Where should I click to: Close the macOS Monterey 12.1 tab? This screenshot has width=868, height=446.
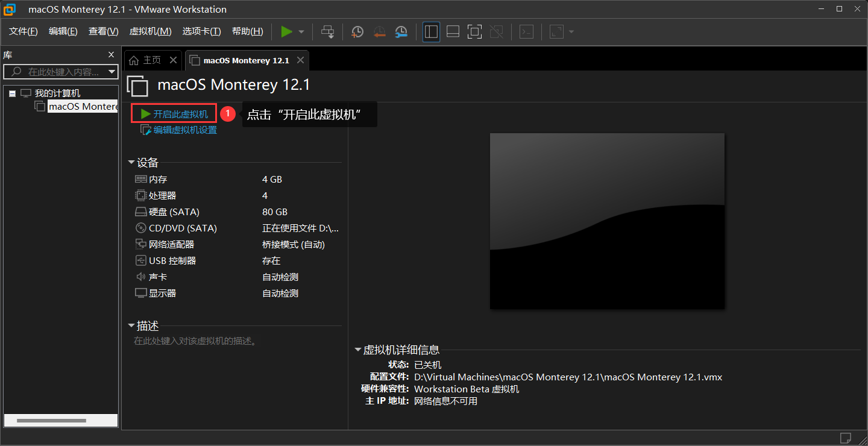click(x=300, y=60)
